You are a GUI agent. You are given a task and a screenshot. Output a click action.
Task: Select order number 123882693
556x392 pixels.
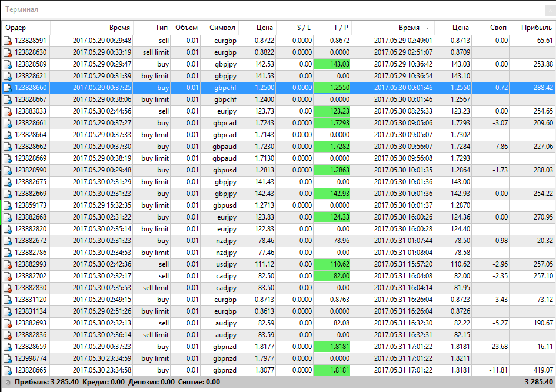[31, 323]
